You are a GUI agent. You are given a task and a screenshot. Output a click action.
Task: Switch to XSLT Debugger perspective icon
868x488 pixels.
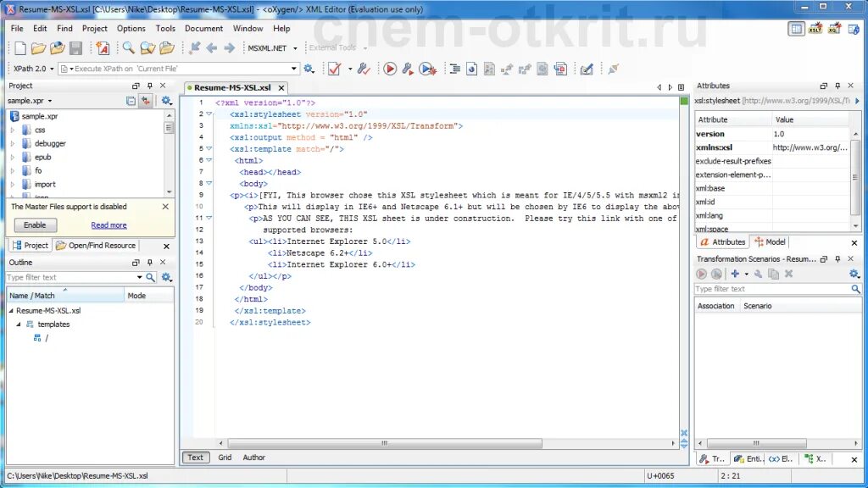[x=815, y=29]
